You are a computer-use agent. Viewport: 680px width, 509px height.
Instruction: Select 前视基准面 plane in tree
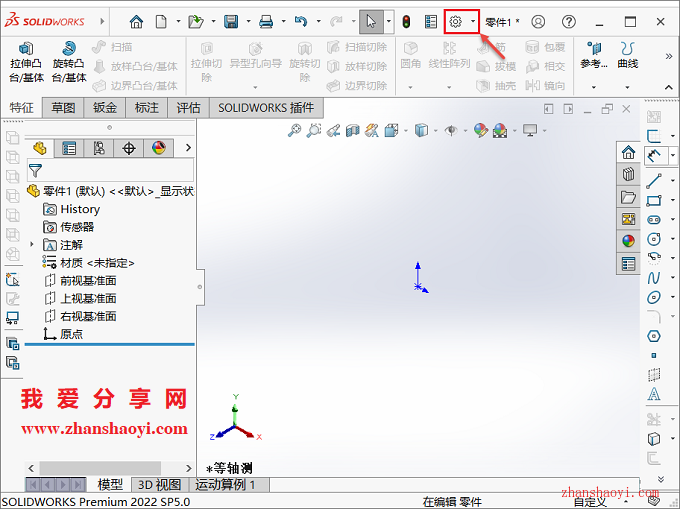(80, 281)
